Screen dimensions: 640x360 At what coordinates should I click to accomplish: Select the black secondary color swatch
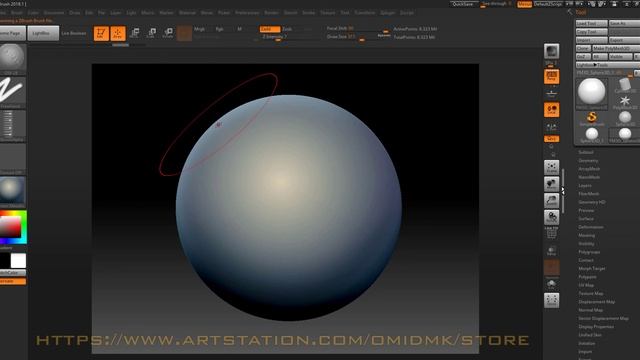click(x=5, y=260)
